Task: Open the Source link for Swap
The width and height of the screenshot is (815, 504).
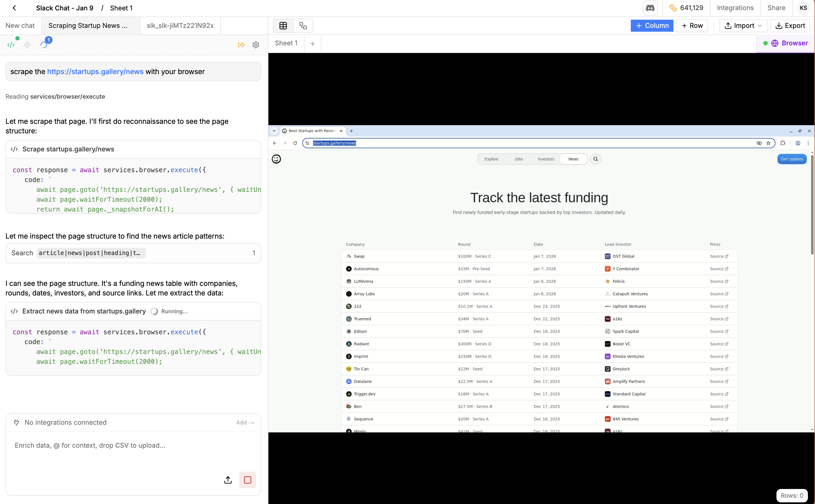Action: click(x=719, y=256)
